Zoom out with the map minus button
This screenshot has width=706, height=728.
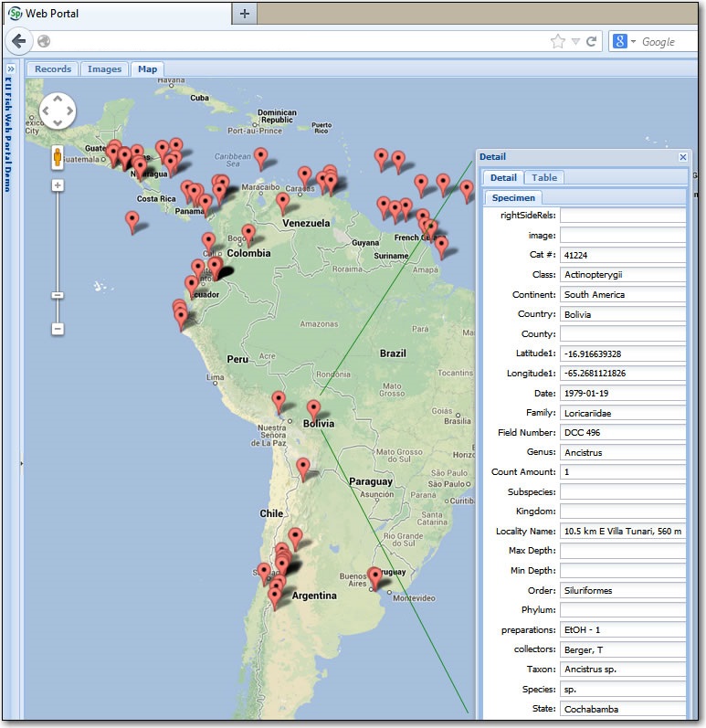pyautogui.click(x=58, y=329)
